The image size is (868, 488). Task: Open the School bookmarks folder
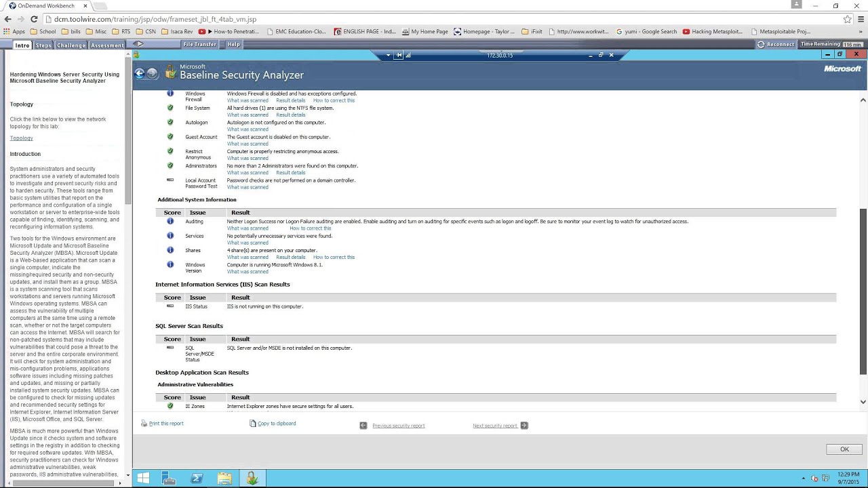(x=43, y=31)
